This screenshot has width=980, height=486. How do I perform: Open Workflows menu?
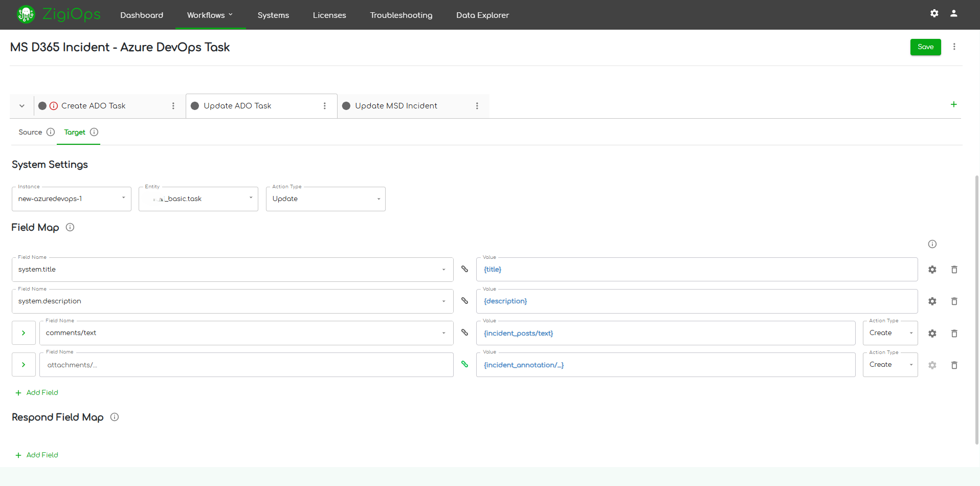(x=210, y=15)
